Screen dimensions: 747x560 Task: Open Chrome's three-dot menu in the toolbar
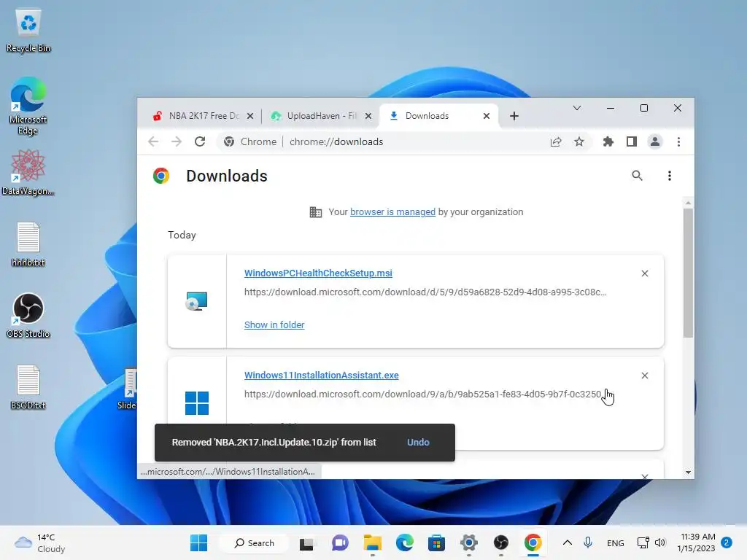tap(678, 141)
